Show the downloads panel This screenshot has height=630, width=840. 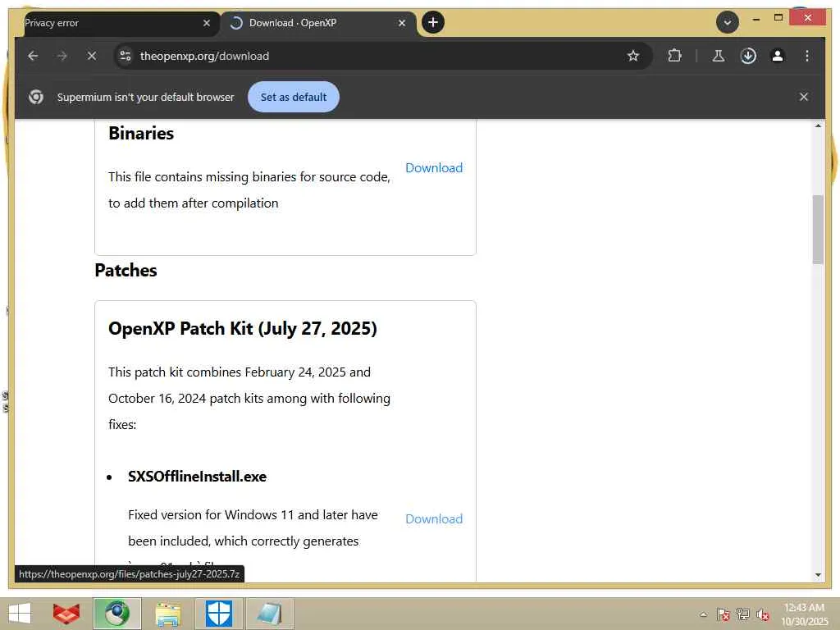click(748, 56)
